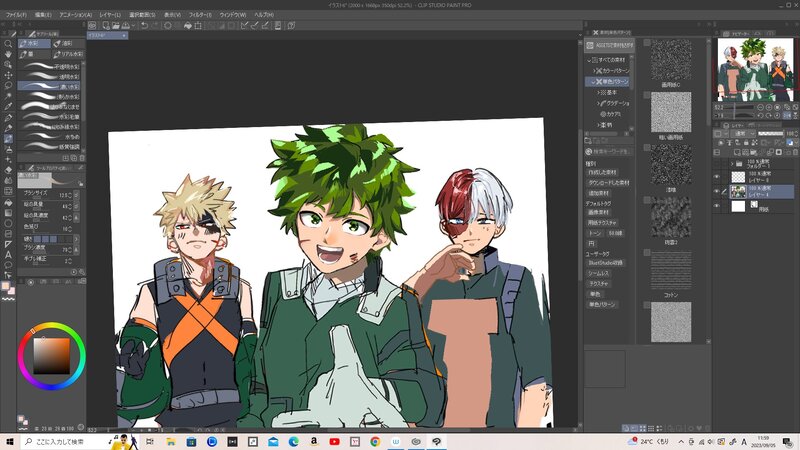Select the Hand move-canvas tool
Screen dimensions: 800x450
click(x=8, y=54)
